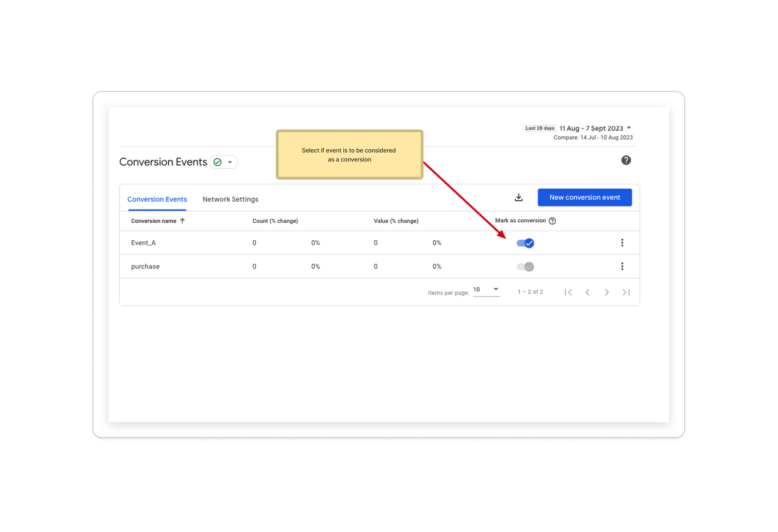Open the Conversion Events status dropdown

click(224, 162)
